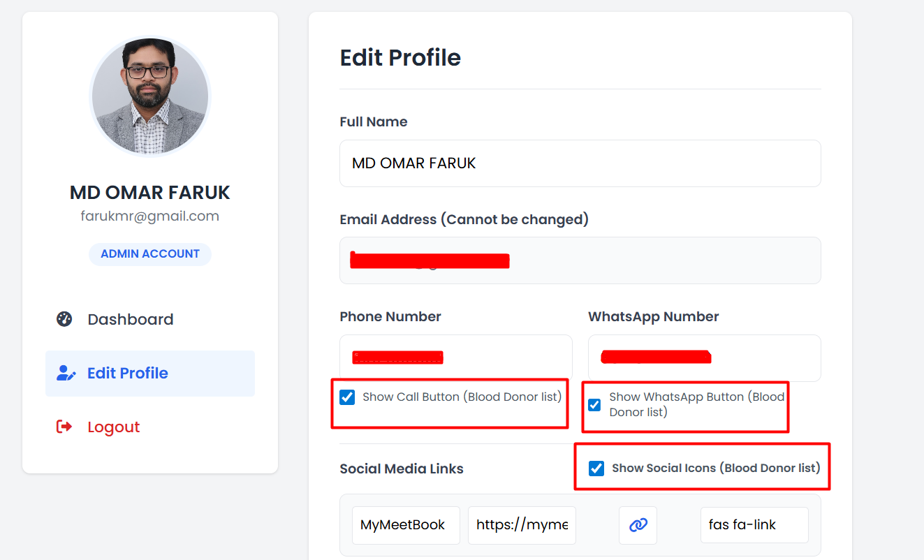This screenshot has height=560, width=924.
Task: Click the red Logout arrow icon
Action: pos(64,427)
